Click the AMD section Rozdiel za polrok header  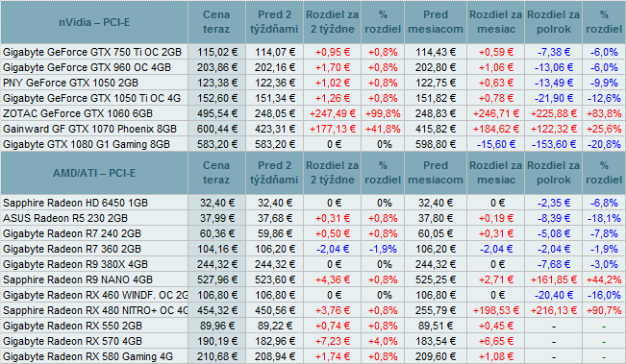(553, 173)
